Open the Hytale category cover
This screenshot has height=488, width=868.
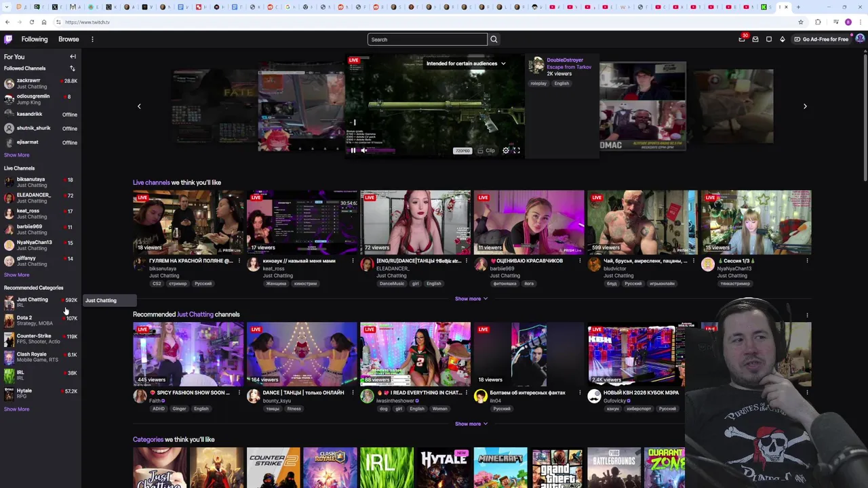point(444,468)
